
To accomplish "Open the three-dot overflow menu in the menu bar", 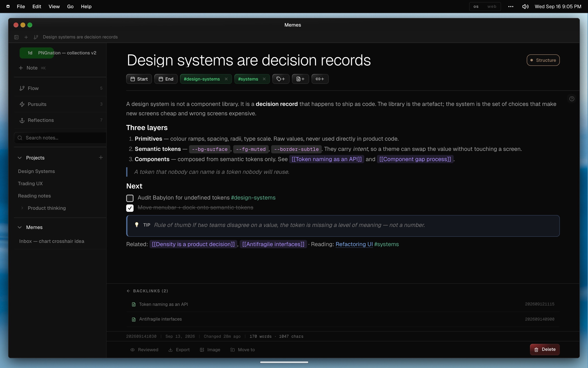I will pyautogui.click(x=511, y=7).
